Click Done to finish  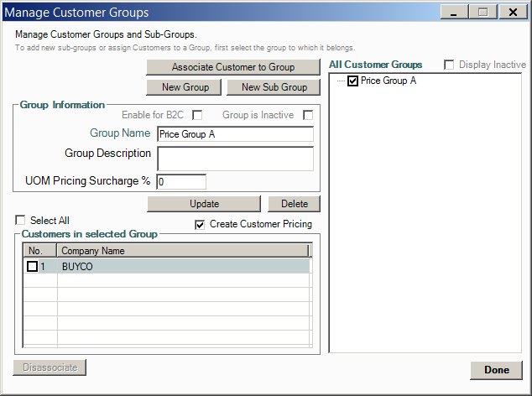pos(496,370)
